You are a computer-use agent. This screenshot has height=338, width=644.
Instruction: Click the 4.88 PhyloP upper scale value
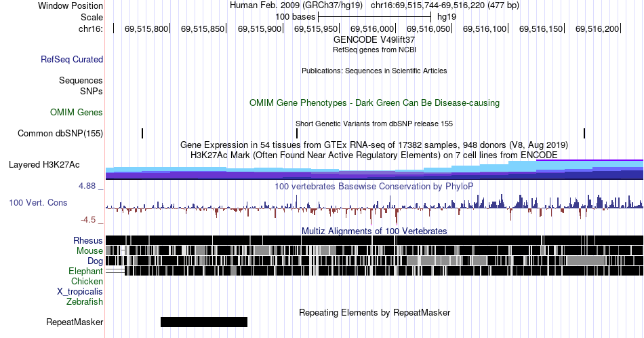pos(87,186)
